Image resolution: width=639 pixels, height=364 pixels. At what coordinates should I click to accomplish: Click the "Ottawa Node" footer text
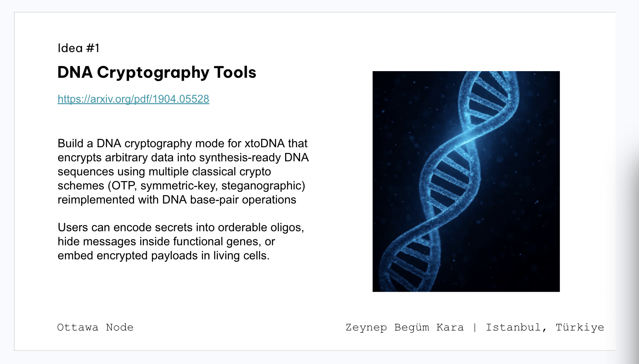point(95,328)
